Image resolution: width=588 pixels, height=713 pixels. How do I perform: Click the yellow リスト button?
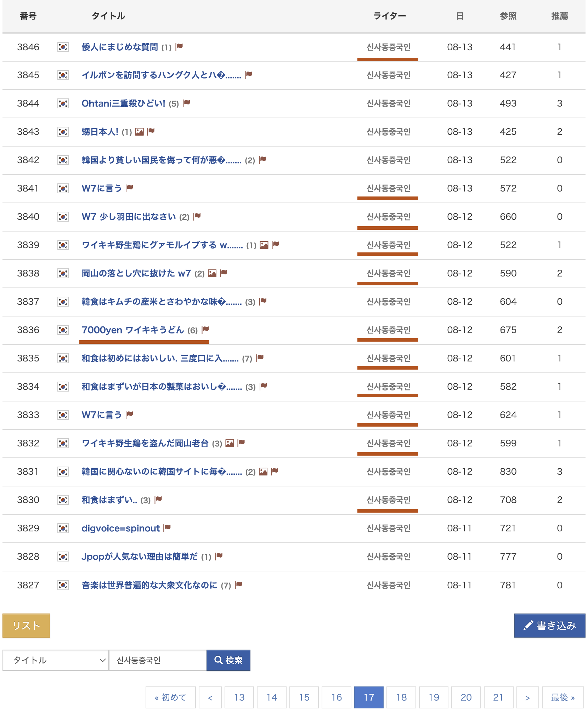pos(26,626)
